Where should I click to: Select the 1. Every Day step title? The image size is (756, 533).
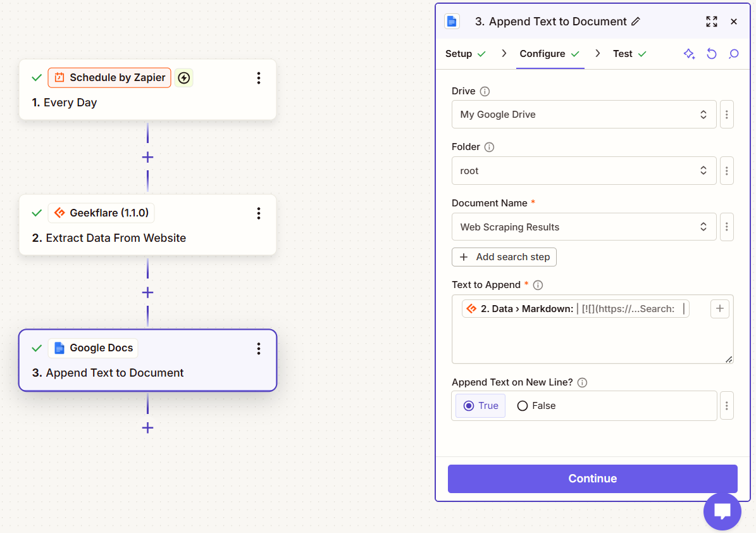point(64,103)
